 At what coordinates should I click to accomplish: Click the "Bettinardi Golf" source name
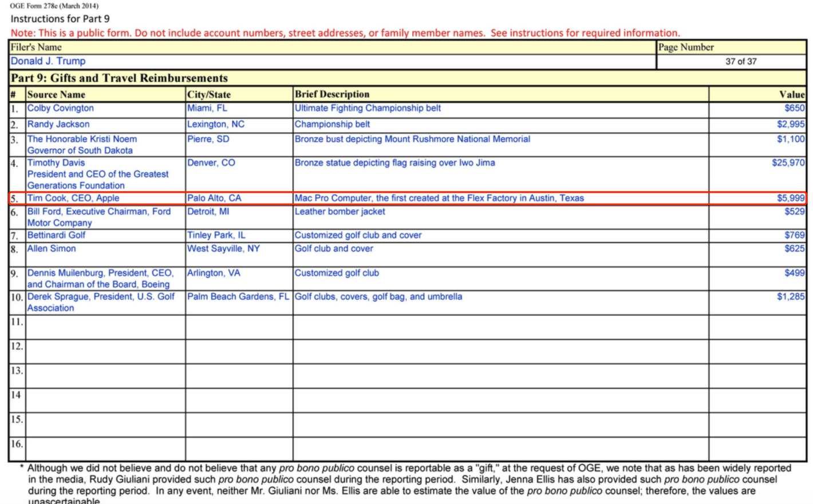56,235
